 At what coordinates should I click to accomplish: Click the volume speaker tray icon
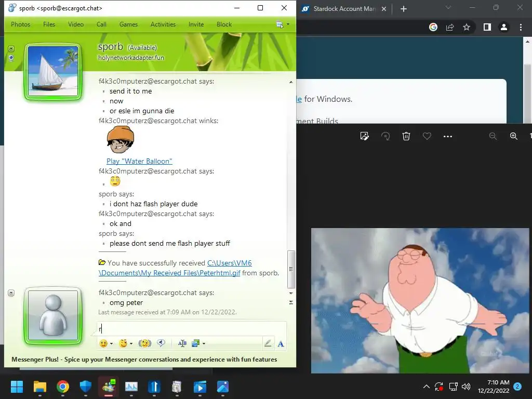(466, 387)
